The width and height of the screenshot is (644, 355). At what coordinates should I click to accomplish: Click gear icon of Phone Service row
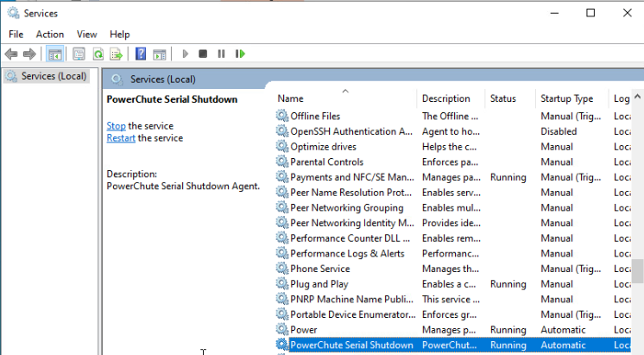pyautogui.click(x=282, y=268)
